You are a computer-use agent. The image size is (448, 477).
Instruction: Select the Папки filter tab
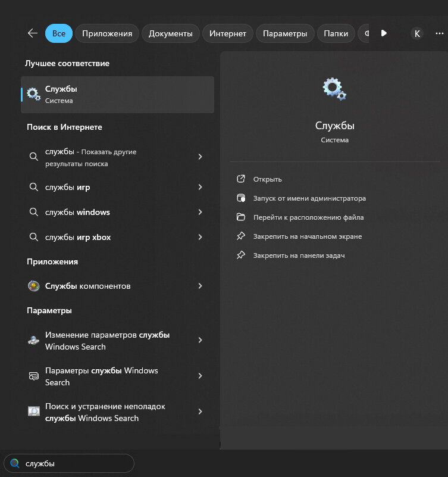336,33
